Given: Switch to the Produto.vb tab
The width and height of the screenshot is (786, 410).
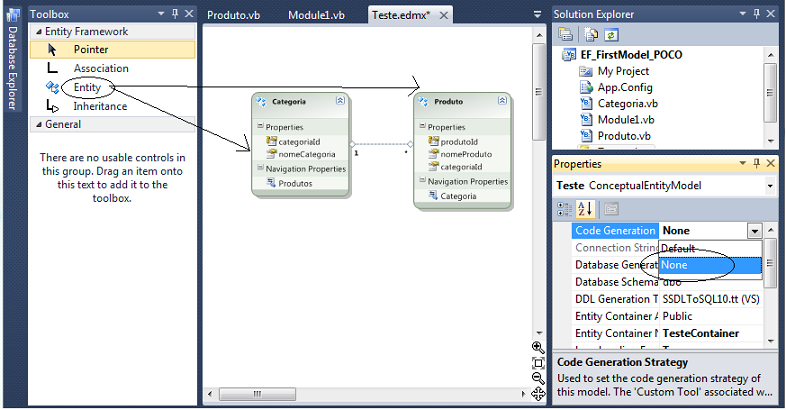Looking at the screenshot, I should 234,15.
